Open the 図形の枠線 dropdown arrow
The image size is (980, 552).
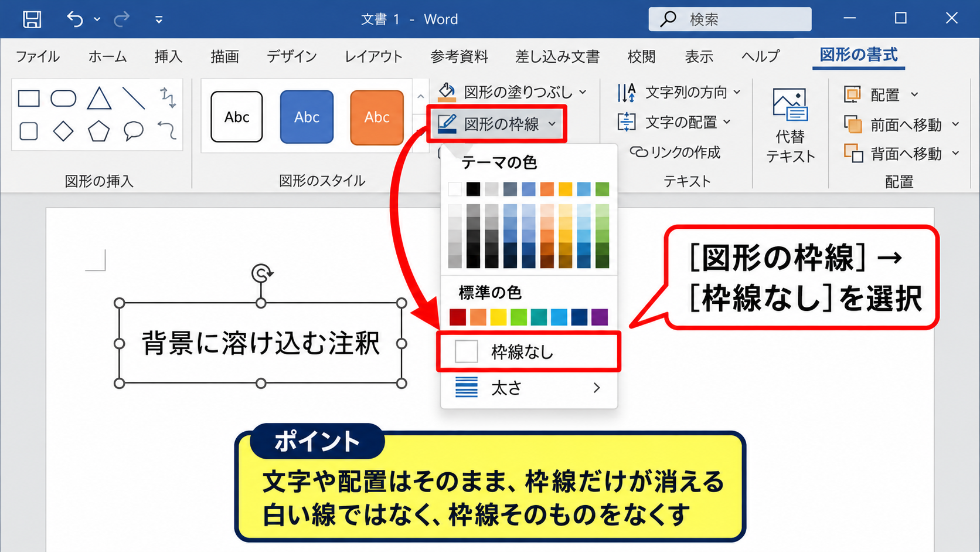click(x=552, y=124)
